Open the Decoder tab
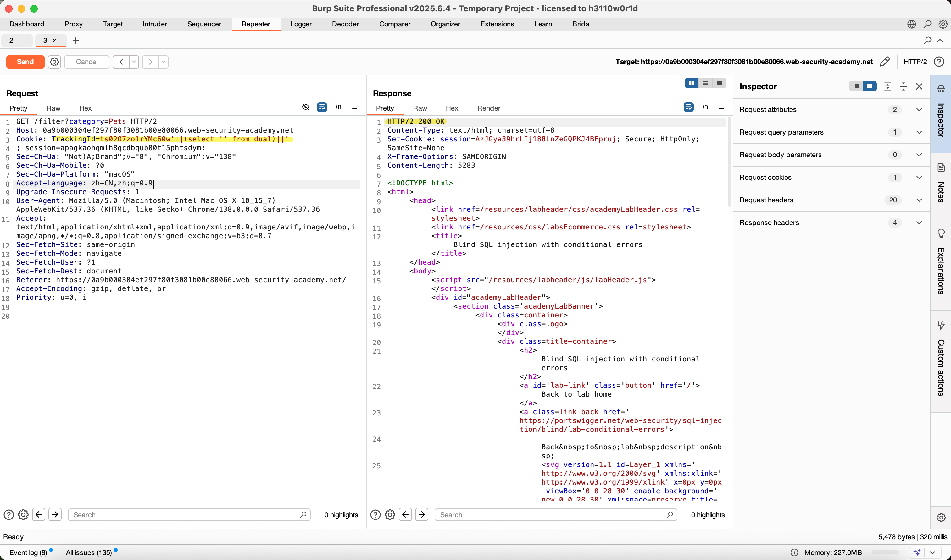951x560 pixels. (345, 24)
